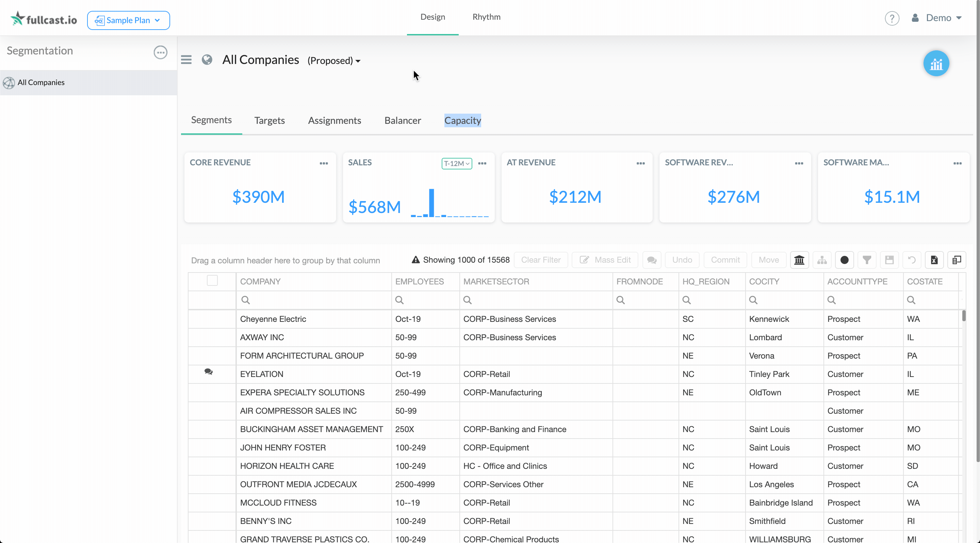Image resolution: width=980 pixels, height=543 pixels.
Task: Switch to the Design tab
Action: pos(432,17)
